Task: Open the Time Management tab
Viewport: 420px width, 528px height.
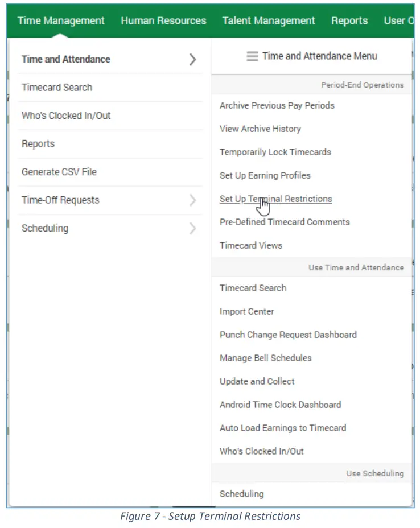Action: click(61, 21)
